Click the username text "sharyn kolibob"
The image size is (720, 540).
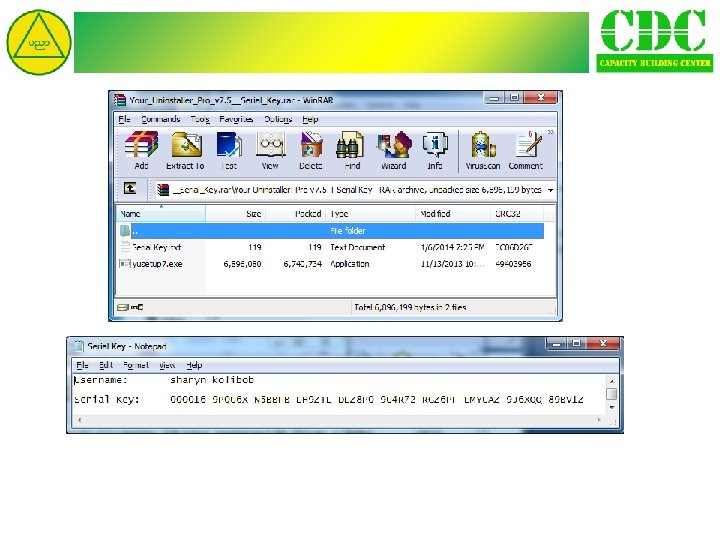(212, 380)
